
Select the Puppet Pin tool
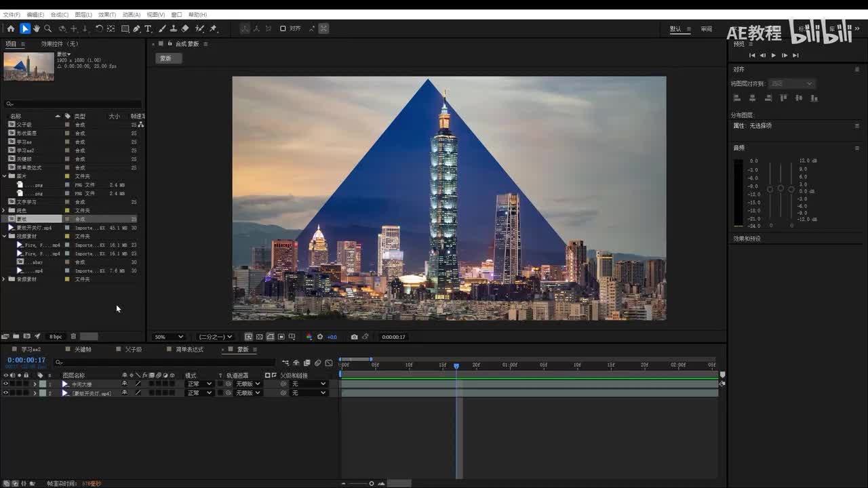click(x=213, y=28)
